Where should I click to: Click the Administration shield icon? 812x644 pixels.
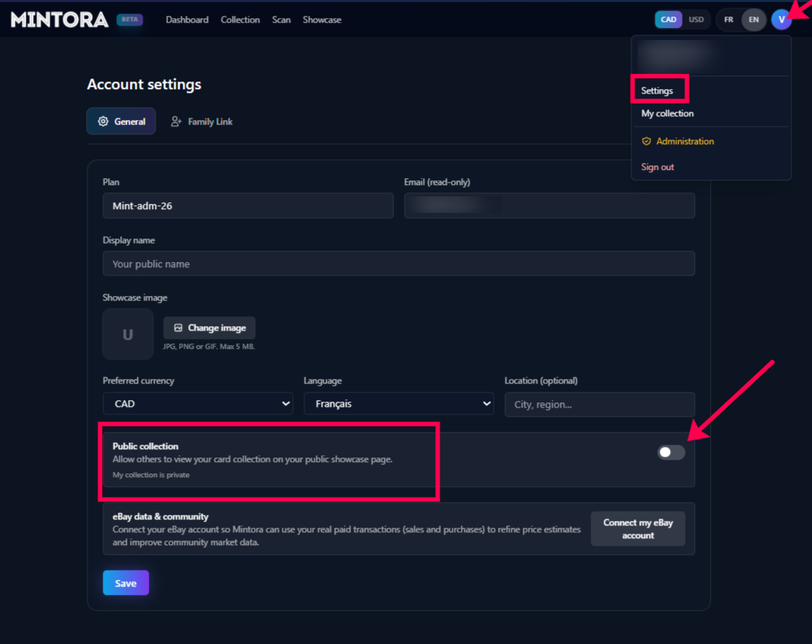click(x=646, y=141)
